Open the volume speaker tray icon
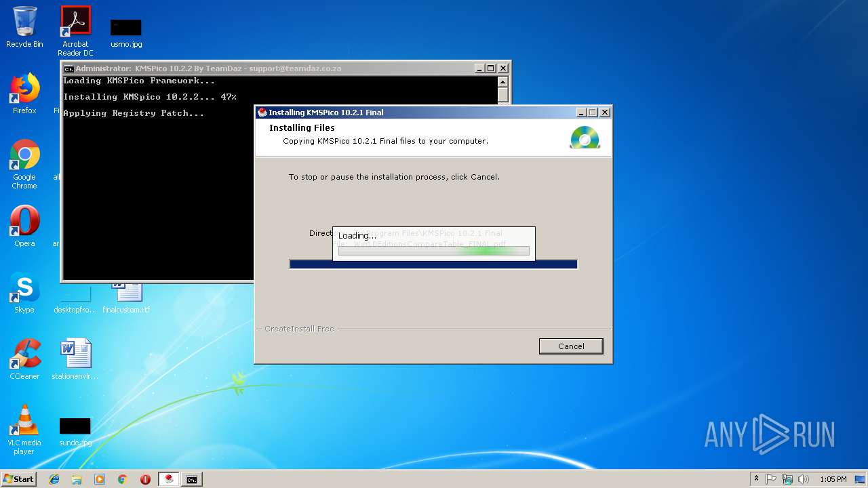Screen dimensions: 868x488 (x=804, y=479)
